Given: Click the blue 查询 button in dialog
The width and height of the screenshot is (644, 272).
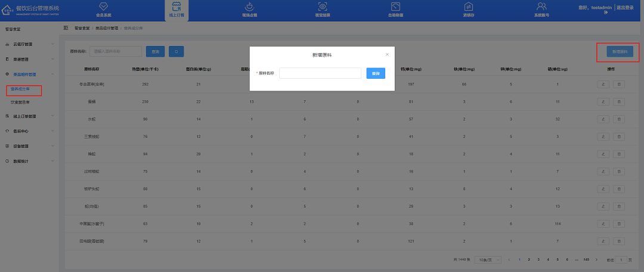Looking at the screenshot, I should click(x=376, y=73).
